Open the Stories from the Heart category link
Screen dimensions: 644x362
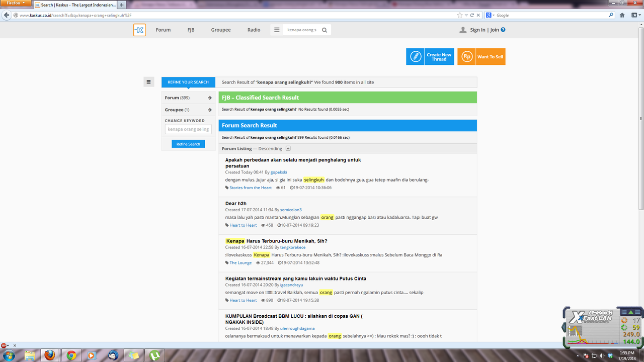point(251,188)
